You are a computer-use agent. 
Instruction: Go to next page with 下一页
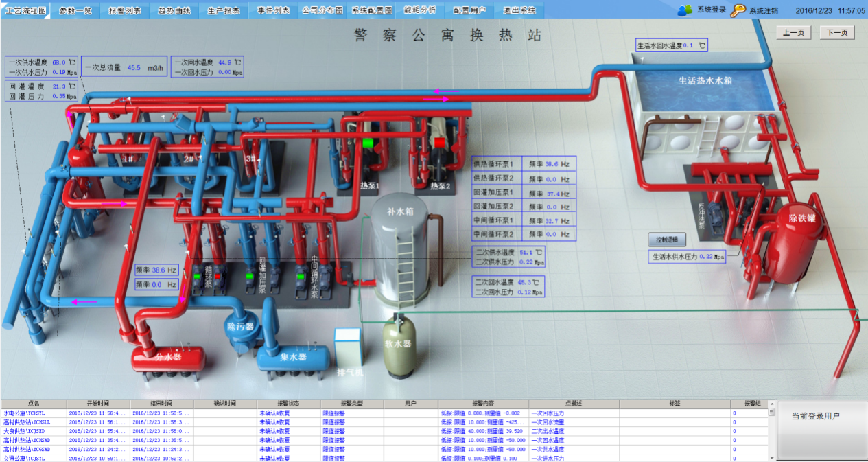[837, 32]
